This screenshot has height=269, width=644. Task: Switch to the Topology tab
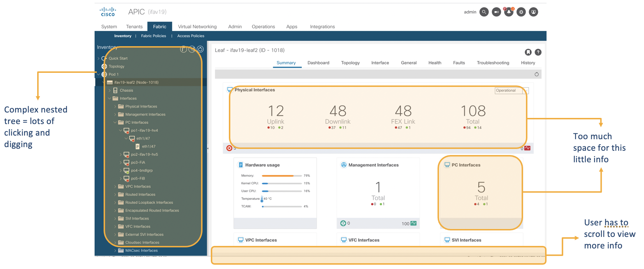[350, 63]
